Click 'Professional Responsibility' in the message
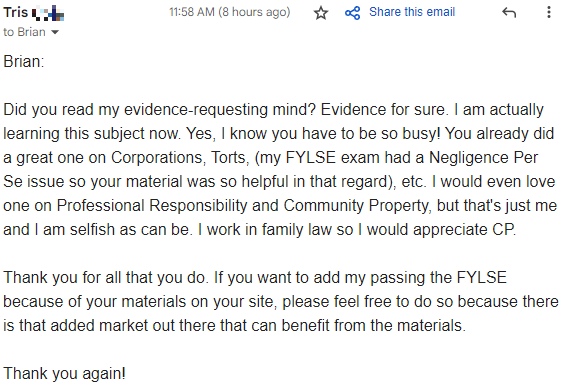Image resolution: width=563 pixels, height=386 pixels. pos(152,205)
